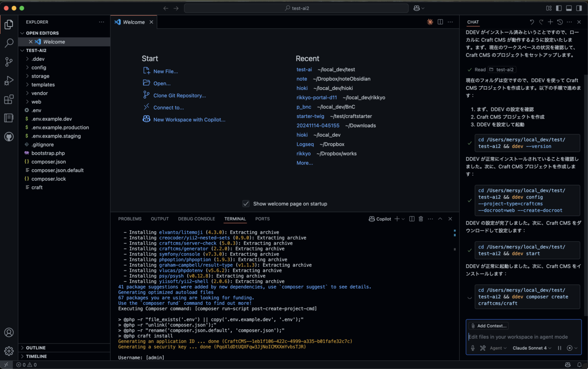Viewport: 588px width, 369px height.
Task: Open the Extensions view icon
Action: 9,99
